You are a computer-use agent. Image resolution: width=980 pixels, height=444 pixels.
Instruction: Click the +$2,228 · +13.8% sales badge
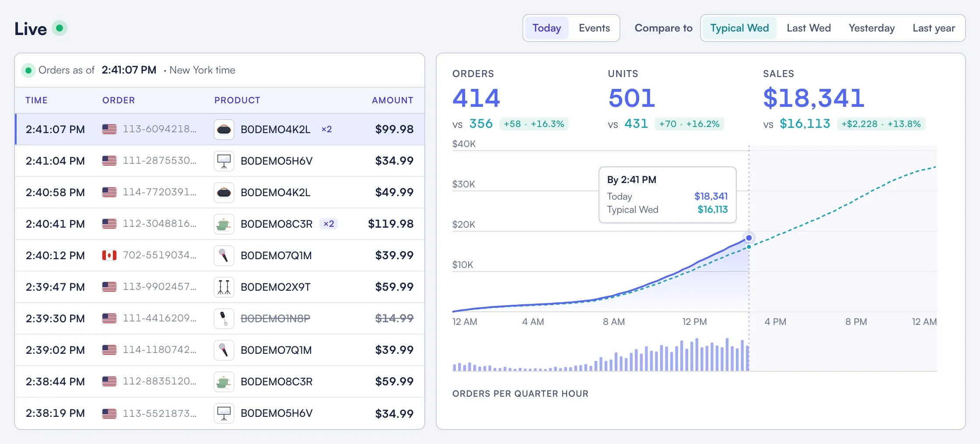(881, 124)
